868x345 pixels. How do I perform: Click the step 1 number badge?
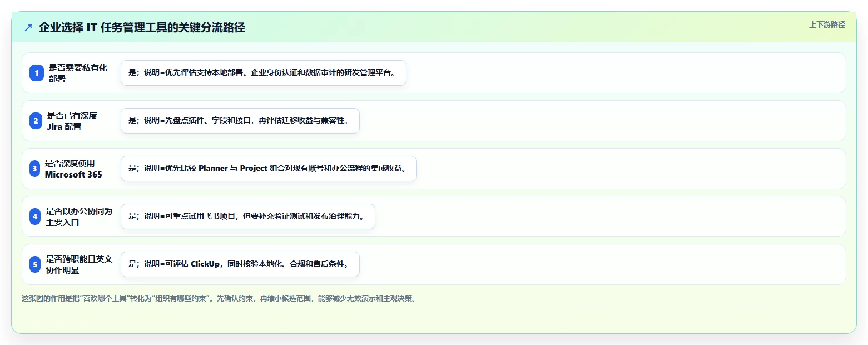click(37, 73)
